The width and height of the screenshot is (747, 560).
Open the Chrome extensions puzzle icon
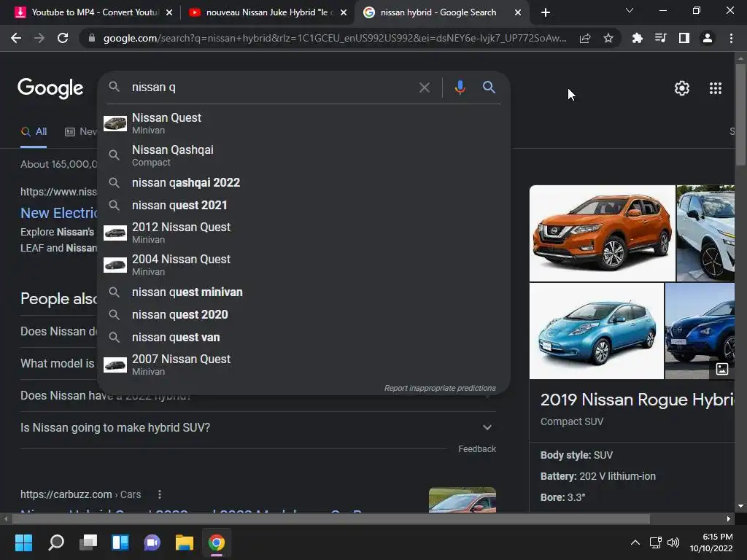(x=637, y=38)
